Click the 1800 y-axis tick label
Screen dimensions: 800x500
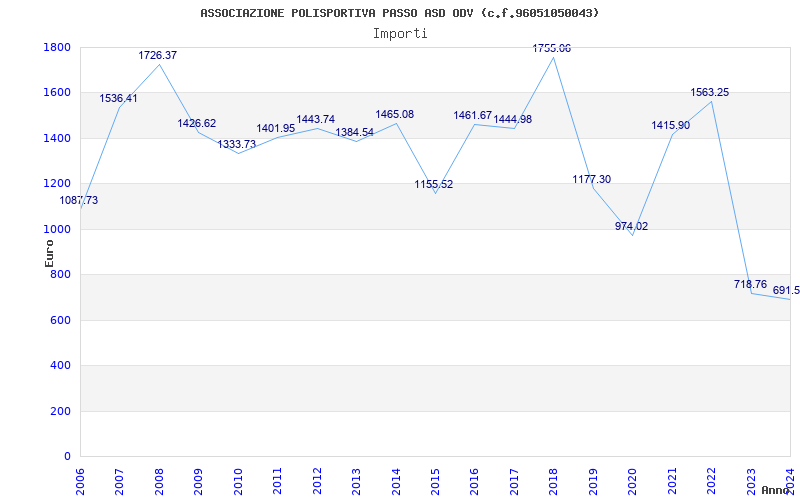(x=57, y=47)
